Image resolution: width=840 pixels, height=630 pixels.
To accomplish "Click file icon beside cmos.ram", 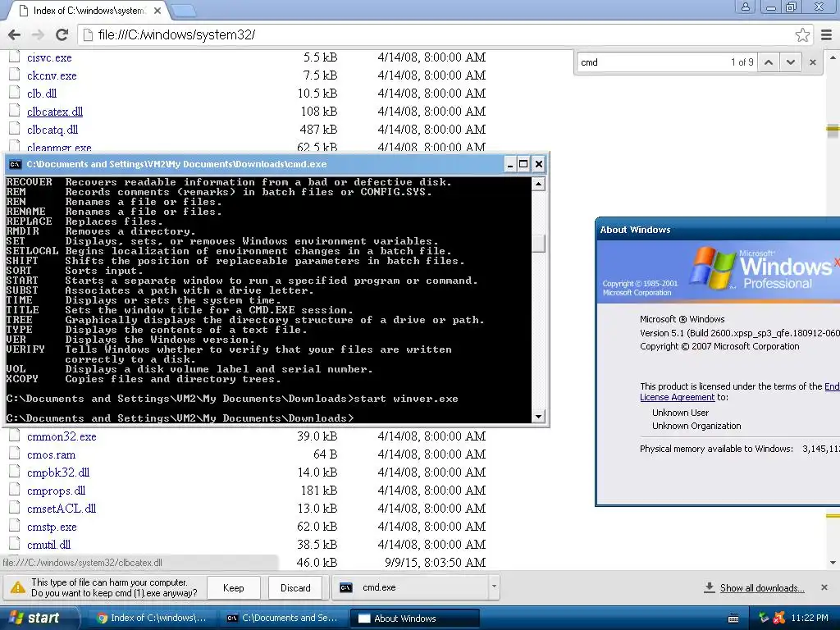I will tap(15, 454).
